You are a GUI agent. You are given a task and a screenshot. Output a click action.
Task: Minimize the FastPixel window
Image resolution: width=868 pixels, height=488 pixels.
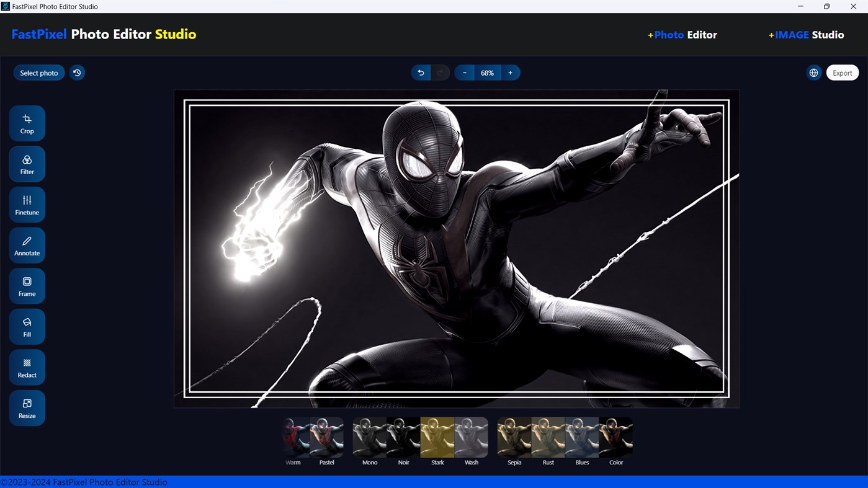click(x=800, y=6)
